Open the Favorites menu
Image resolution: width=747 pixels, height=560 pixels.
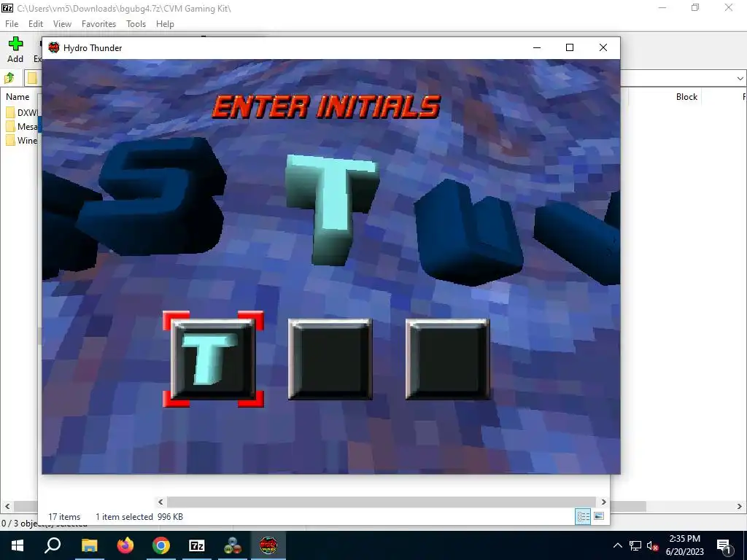tap(98, 24)
